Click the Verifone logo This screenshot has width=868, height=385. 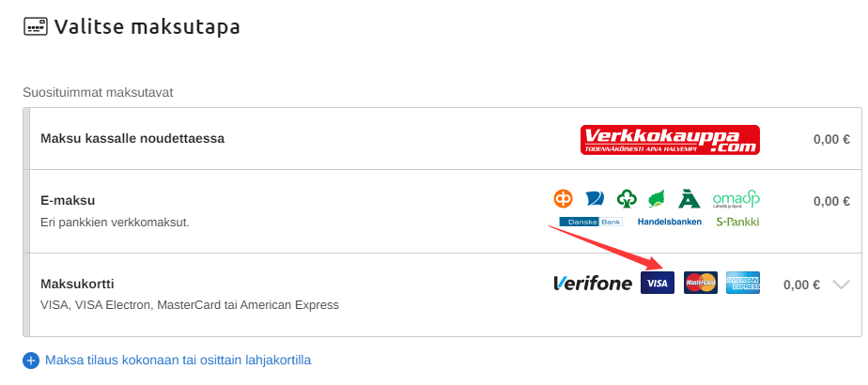pos(592,283)
